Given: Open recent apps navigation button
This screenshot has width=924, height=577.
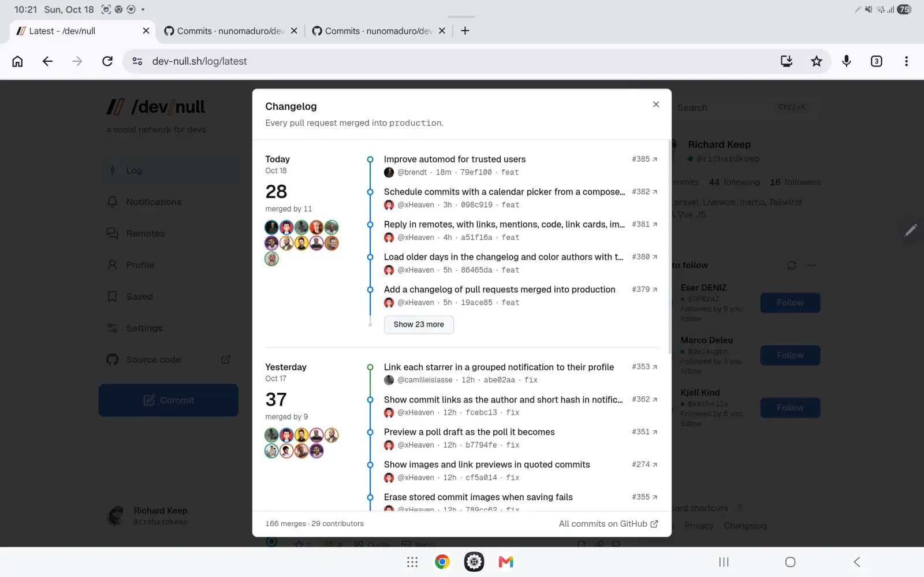Looking at the screenshot, I should tap(724, 562).
